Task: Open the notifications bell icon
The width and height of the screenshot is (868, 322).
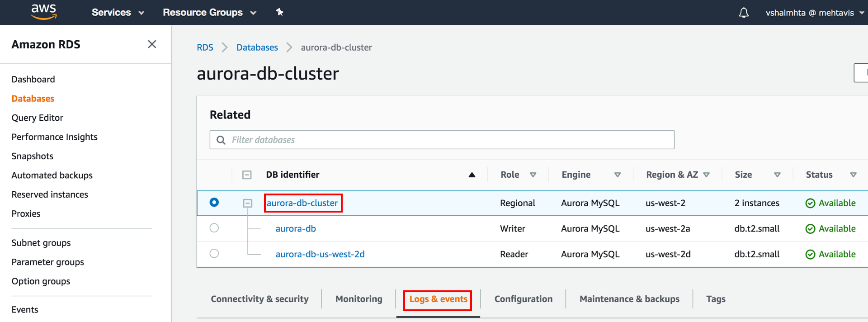Action: (x=744, y=13)
